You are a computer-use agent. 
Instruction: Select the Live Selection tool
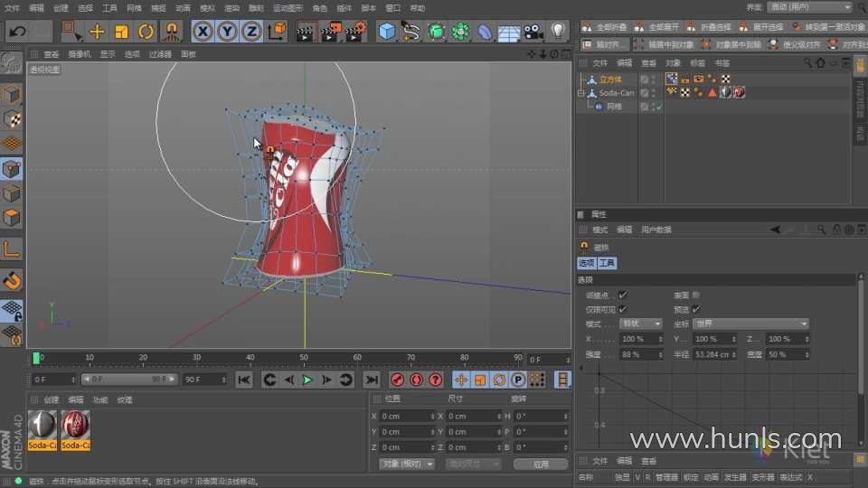click(x=72, y=31)
